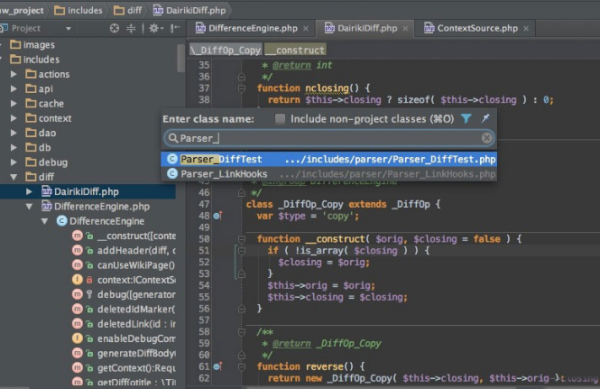Open the Project view dropdown arrow
Viewport: 600px width, 389px height.
pos(68,29)
